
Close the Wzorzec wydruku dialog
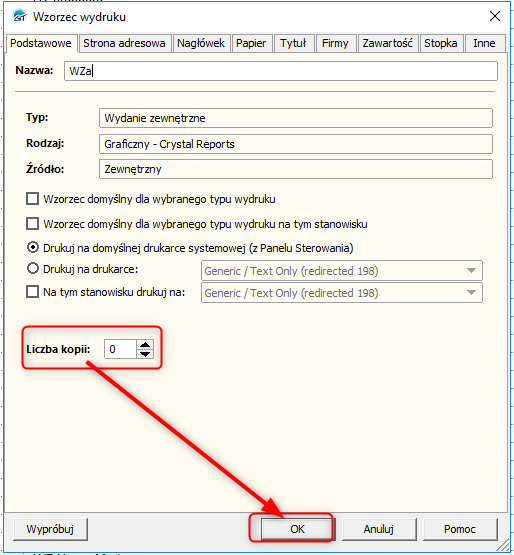495,16
